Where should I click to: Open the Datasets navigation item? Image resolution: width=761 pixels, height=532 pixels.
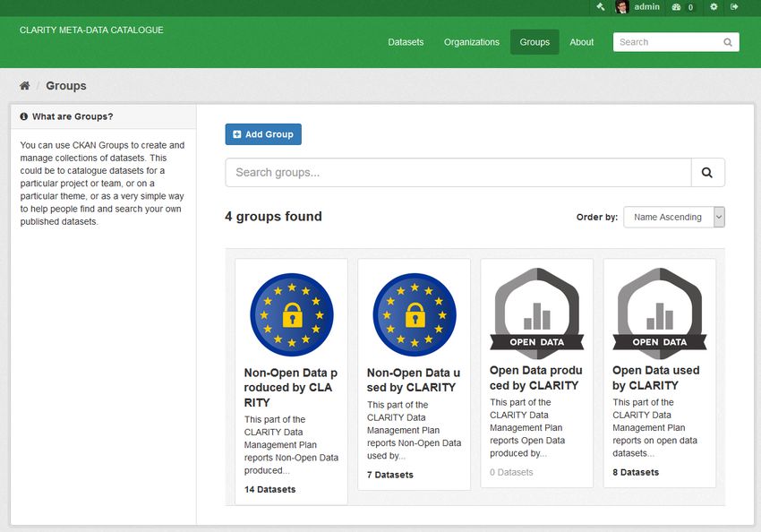pos(406,42)
